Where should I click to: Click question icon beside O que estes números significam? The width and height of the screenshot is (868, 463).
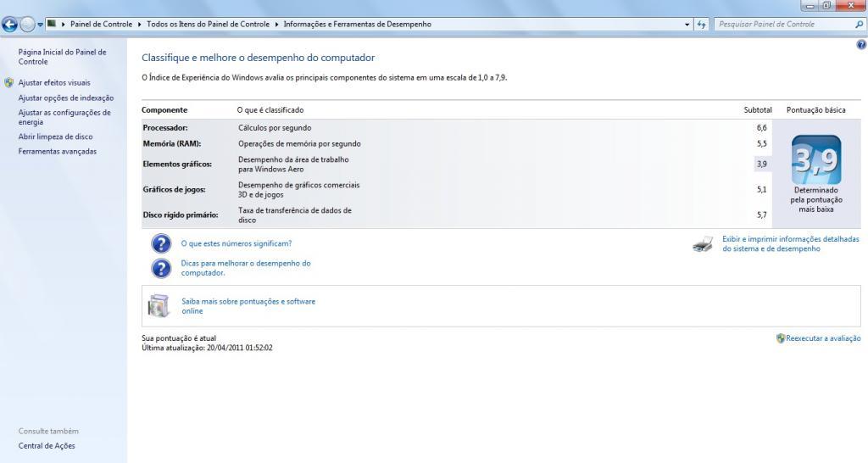[x=161, y=243]
